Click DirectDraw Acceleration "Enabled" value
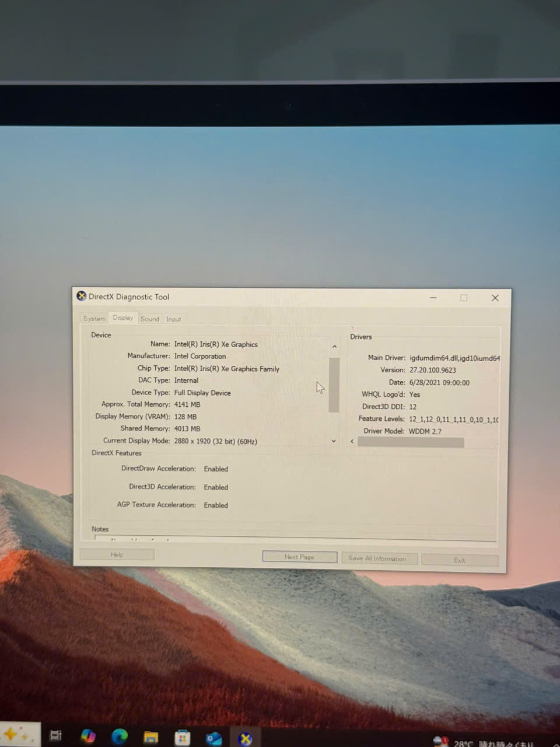This screenshot has height=747, width=560. (216, 469)
